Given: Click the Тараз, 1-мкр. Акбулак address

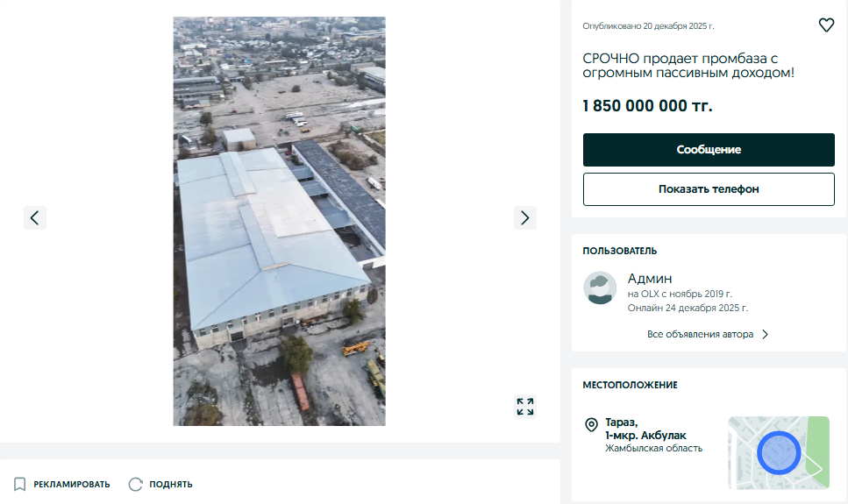Looking at the screenshot, I should tap(645, 429).
